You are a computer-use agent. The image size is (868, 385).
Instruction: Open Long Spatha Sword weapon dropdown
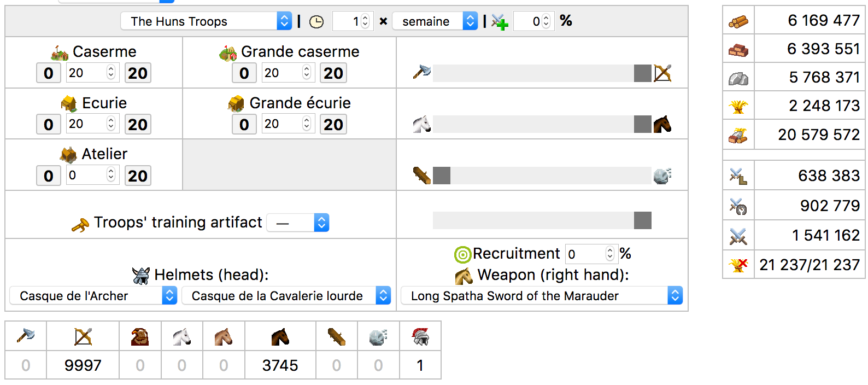tap(542, 296)
